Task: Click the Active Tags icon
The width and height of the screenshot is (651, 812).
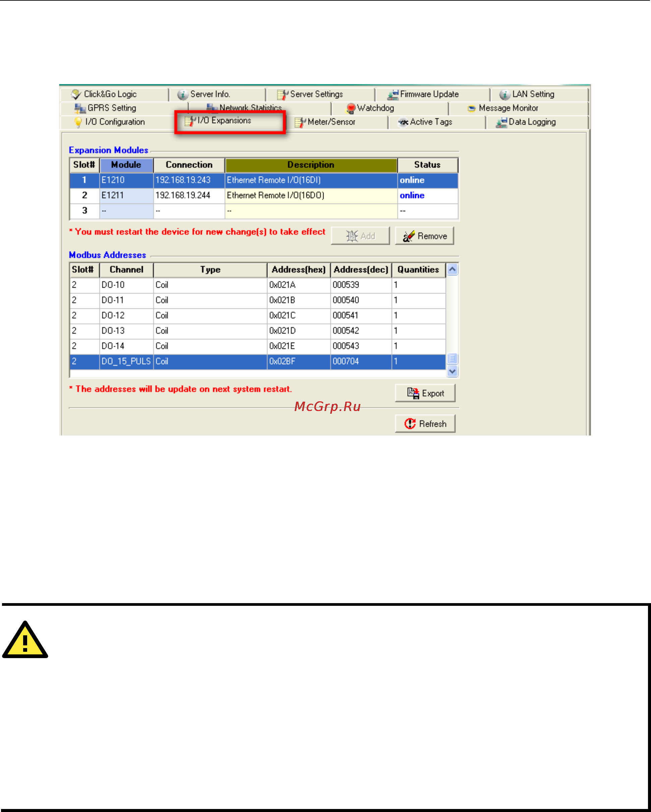Action: point(403,122)
